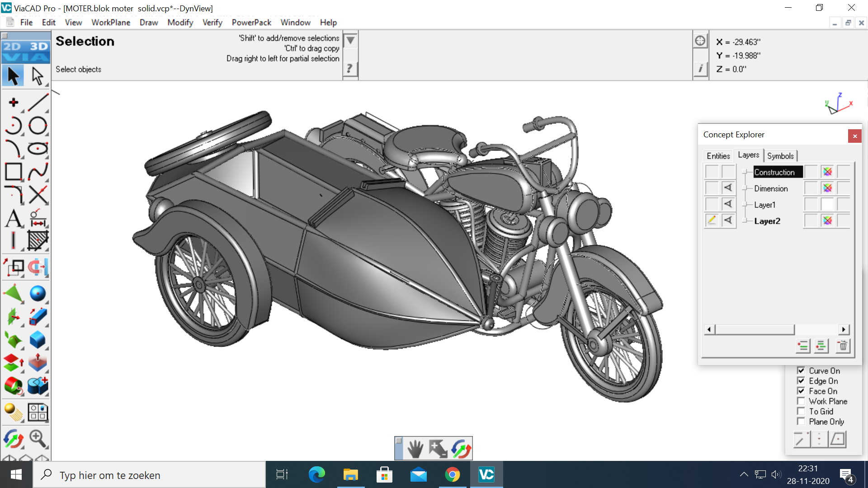Select the Sphere solid primitive tool
868x488 pixels.
(38, 293)
